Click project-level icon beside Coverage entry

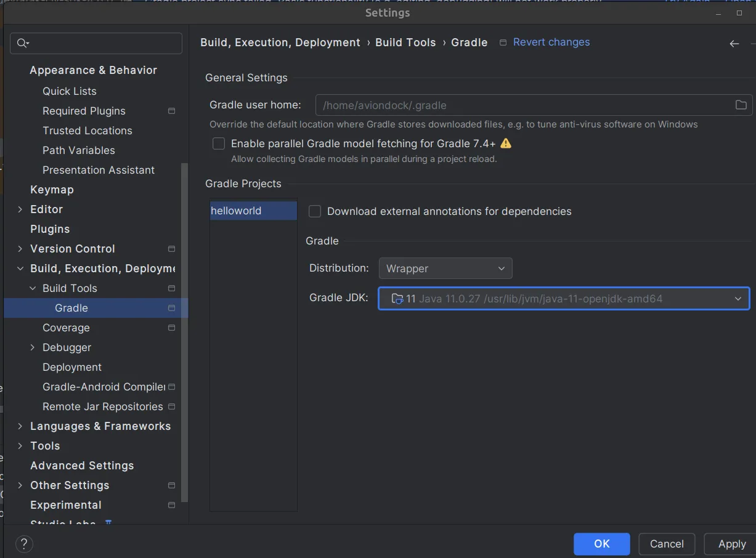coord(171,328)
